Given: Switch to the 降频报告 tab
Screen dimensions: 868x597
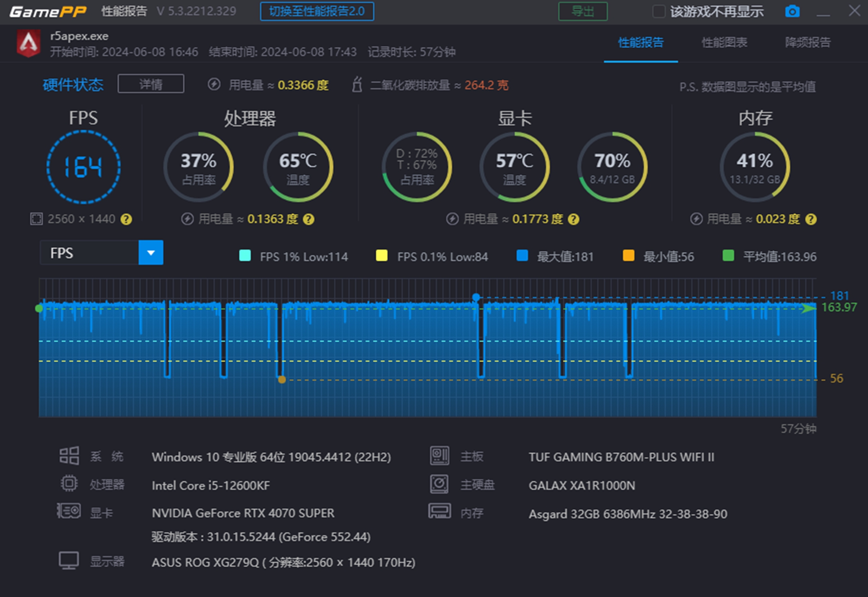Looking at the screenshot, I should coord(807,42).
